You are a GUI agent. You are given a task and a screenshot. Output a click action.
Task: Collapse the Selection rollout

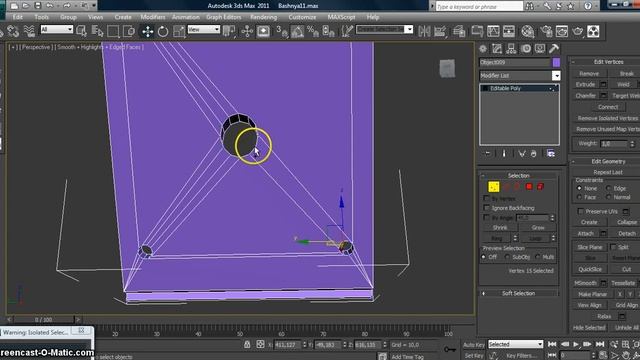(x=518, y=175)
